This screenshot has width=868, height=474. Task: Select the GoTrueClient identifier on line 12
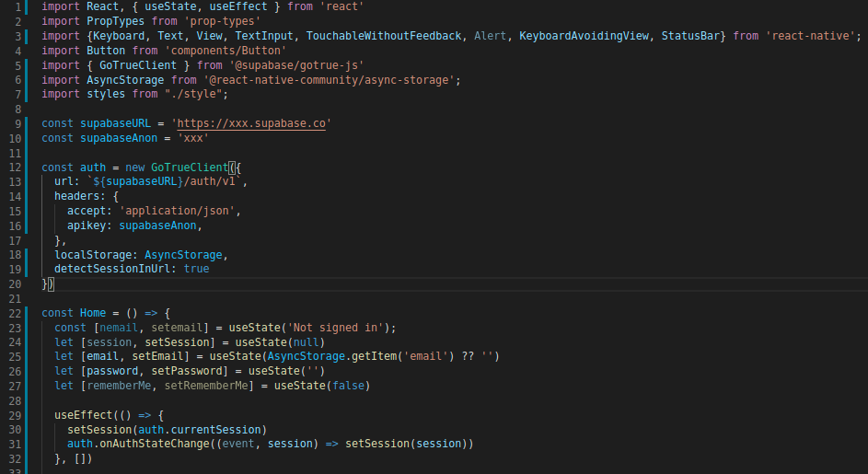pos(190,168)
